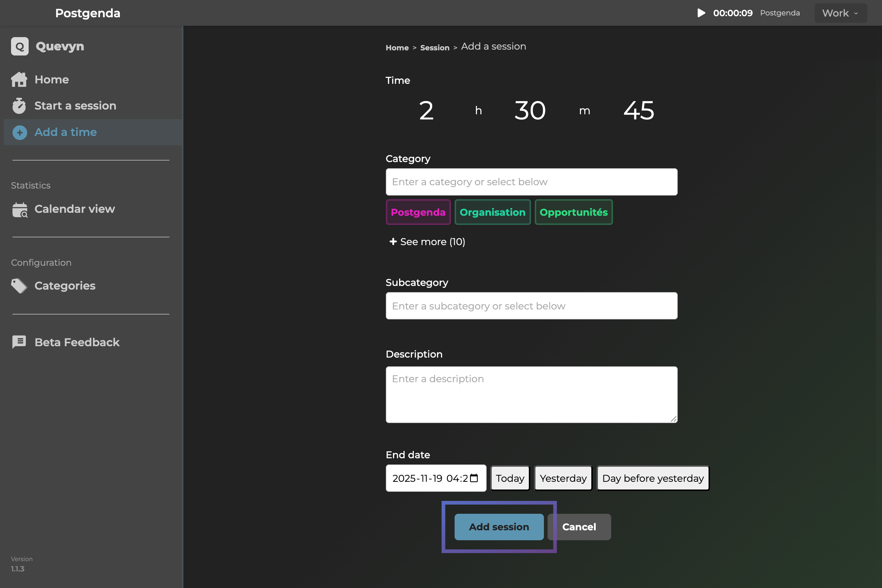Choose Day before yesterday button
Screen dimensions: 882x588
[653, 478]
